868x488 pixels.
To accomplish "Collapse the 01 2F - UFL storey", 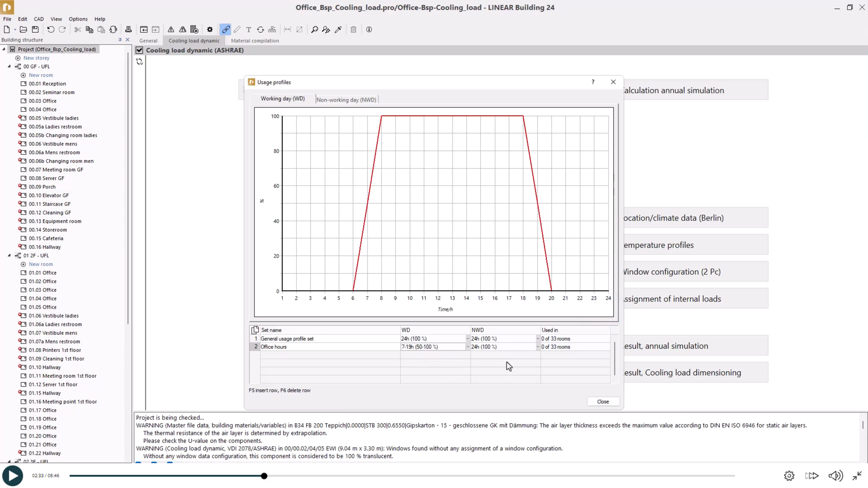I will point(9,256).
